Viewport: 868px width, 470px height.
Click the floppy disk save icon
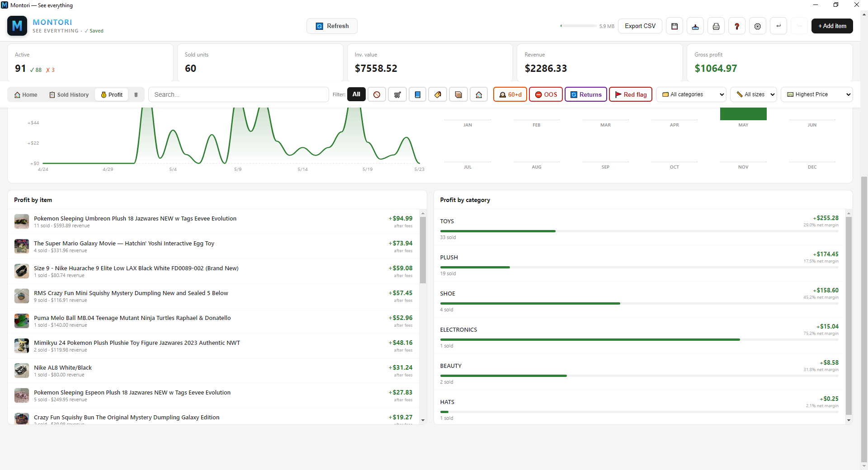tap(675, 26)
